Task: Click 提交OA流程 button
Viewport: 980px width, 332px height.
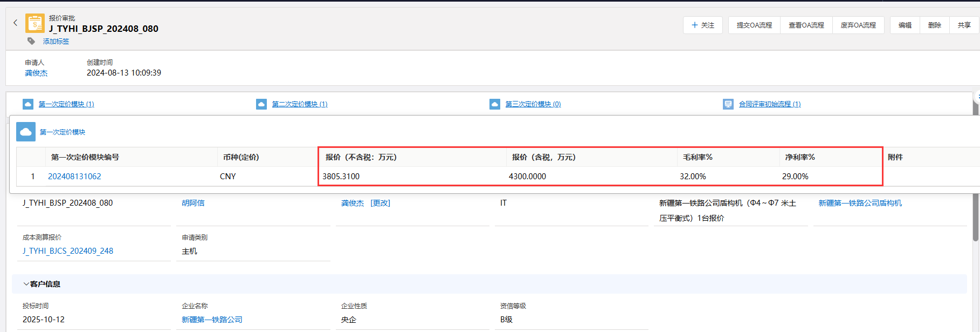Action: pos(754,25)
